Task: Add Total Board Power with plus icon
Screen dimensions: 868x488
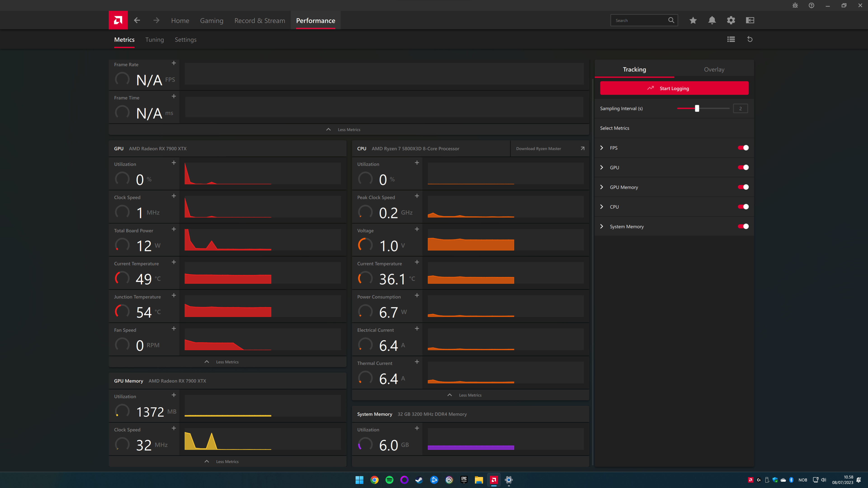Action: click(x=174, y=229)
